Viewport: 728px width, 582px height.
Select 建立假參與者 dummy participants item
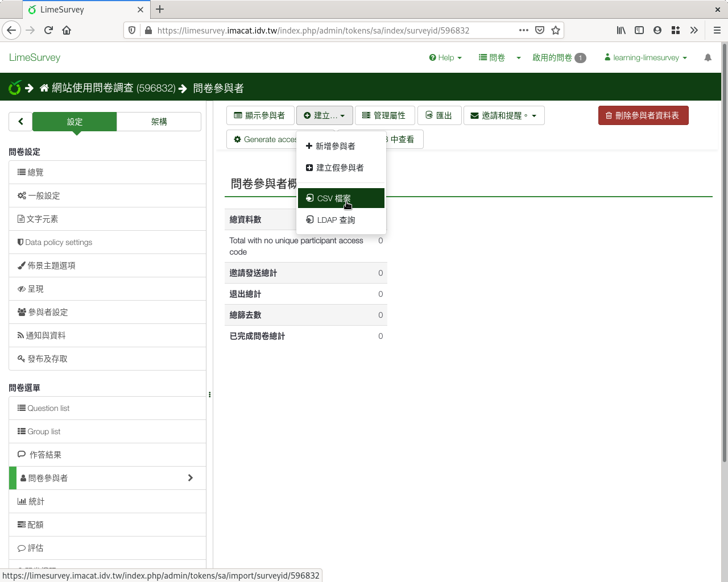coord(341,168)
